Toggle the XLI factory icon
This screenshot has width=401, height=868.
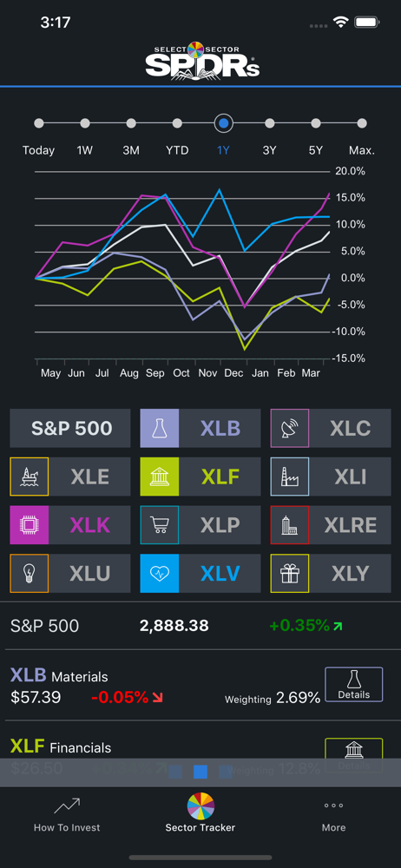pos(290,476)
